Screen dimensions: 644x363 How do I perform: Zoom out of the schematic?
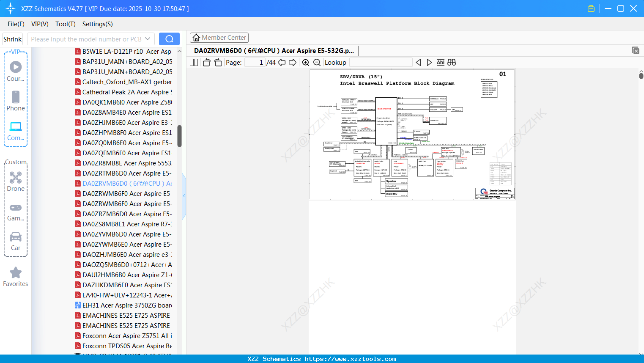[317, 63]
